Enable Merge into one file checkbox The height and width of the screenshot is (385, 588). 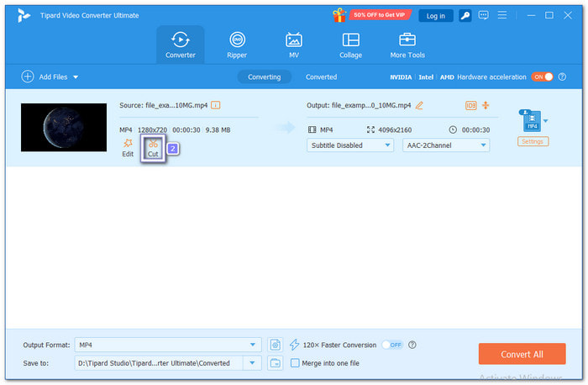(x=295, y=363)
